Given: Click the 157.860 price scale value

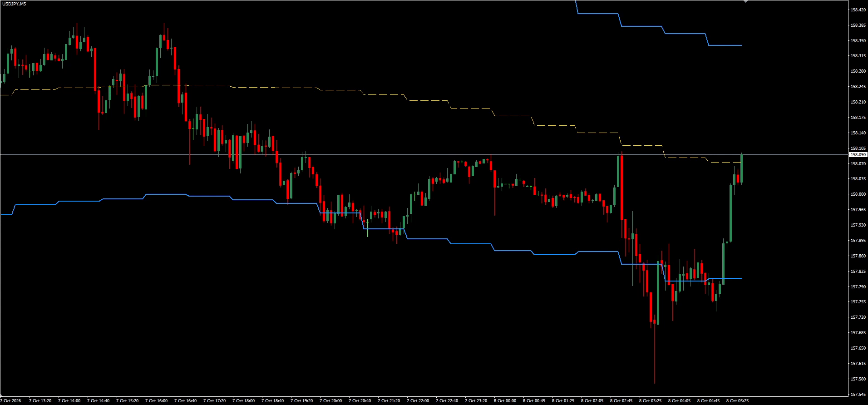Looking at the screenshot, I should 858,256.
